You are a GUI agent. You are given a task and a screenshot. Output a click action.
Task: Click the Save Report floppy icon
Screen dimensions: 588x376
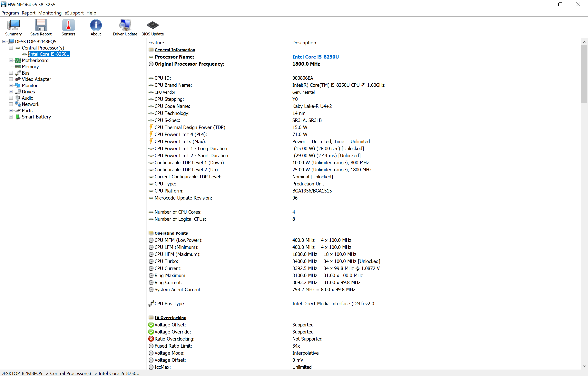pyautogui.click(x=41, y=25)
